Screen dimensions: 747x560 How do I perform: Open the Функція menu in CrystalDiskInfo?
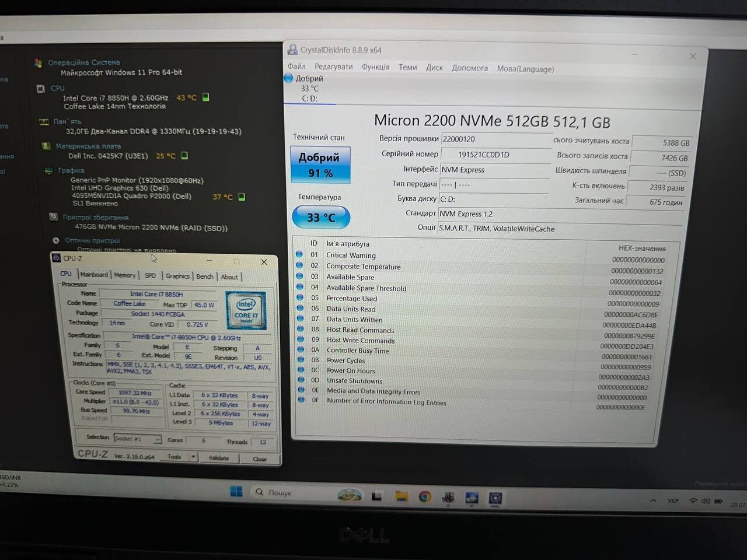[375, 67]
